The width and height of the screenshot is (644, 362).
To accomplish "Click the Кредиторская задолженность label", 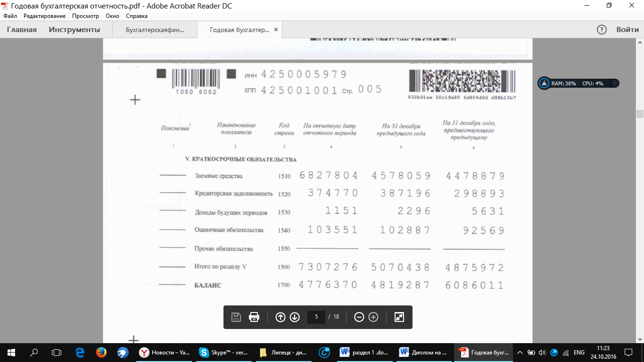I will (x=234, y=194).
